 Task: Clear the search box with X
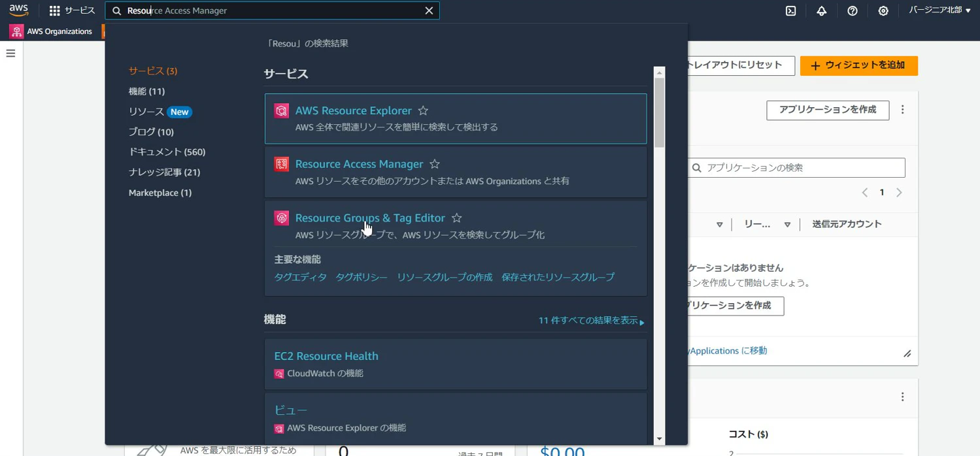[x=429, y=11]
